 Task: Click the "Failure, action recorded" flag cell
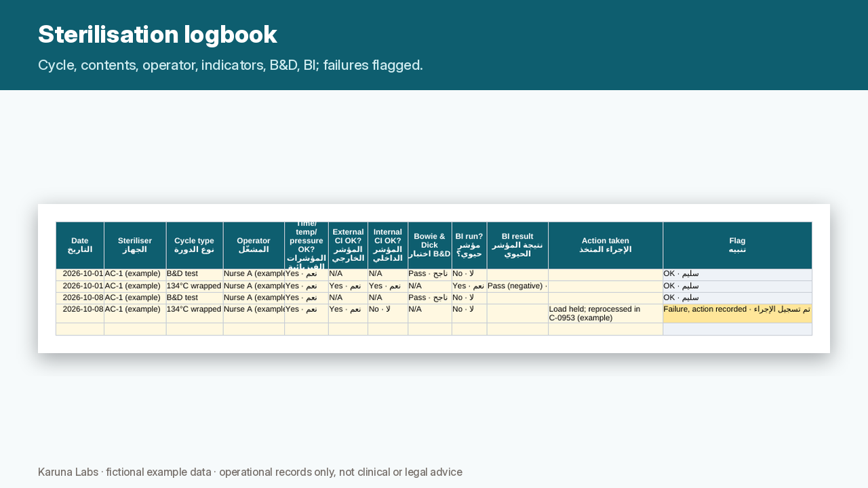737,313
